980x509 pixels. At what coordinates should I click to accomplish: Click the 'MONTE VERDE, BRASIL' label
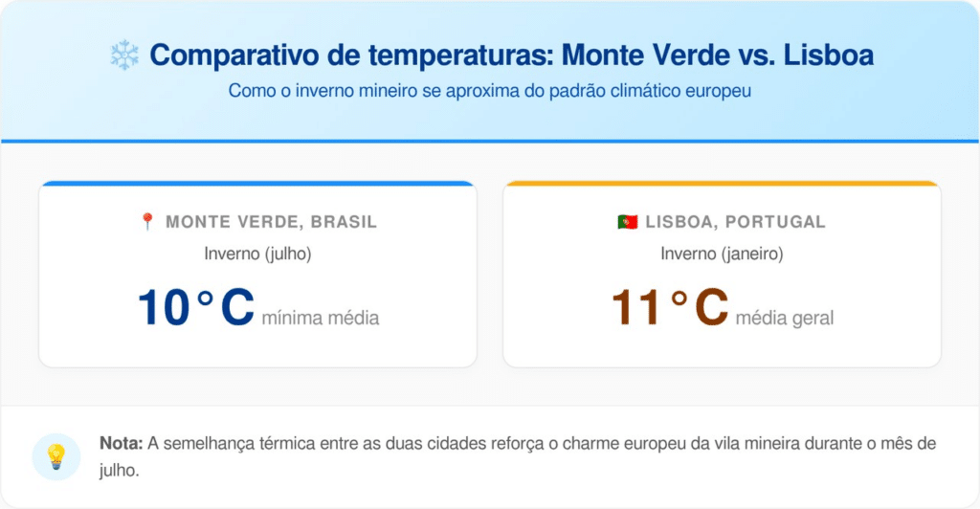tap(271, 222)
